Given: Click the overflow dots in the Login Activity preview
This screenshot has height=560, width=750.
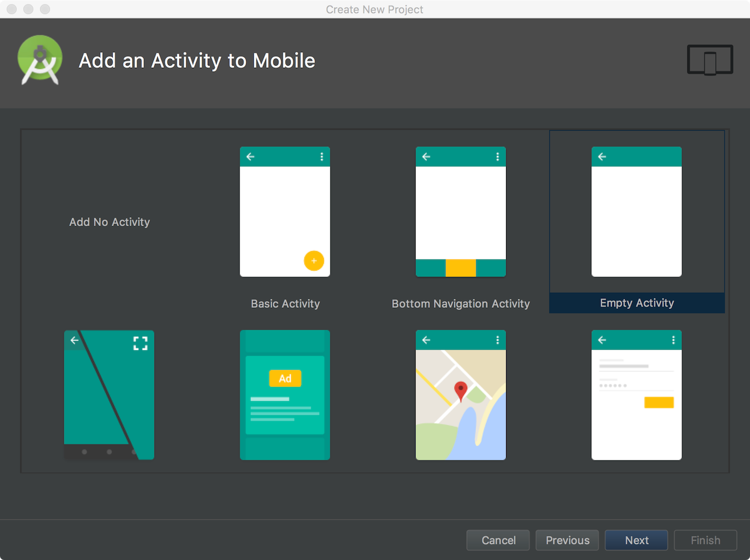Looking at the screenshot, I should [x=673, y=340].
